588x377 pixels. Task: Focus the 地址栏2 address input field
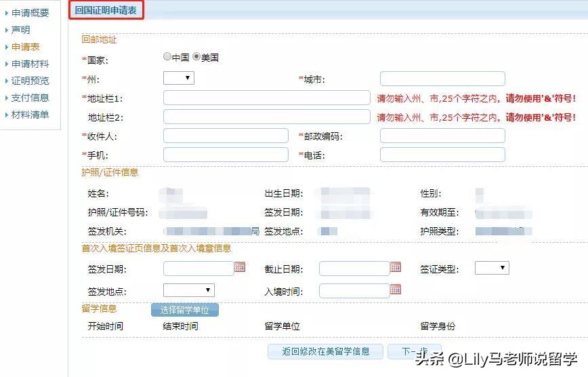[x=267, y=117]
